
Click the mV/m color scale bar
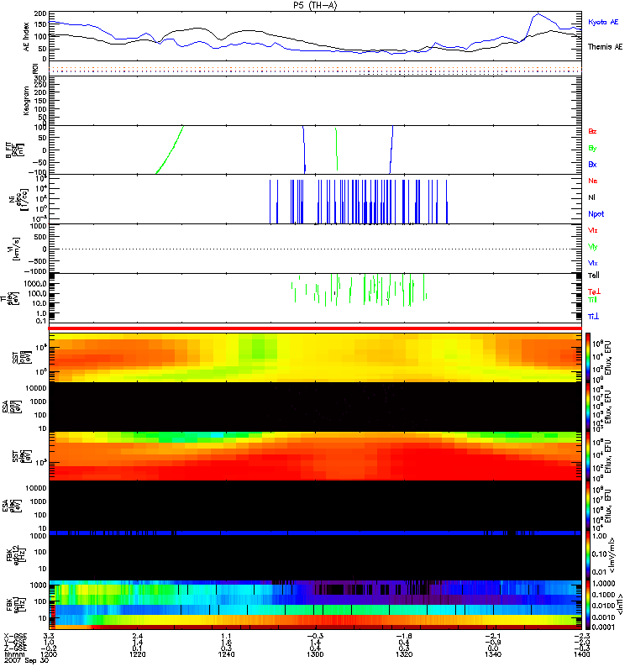pos(588,555)
